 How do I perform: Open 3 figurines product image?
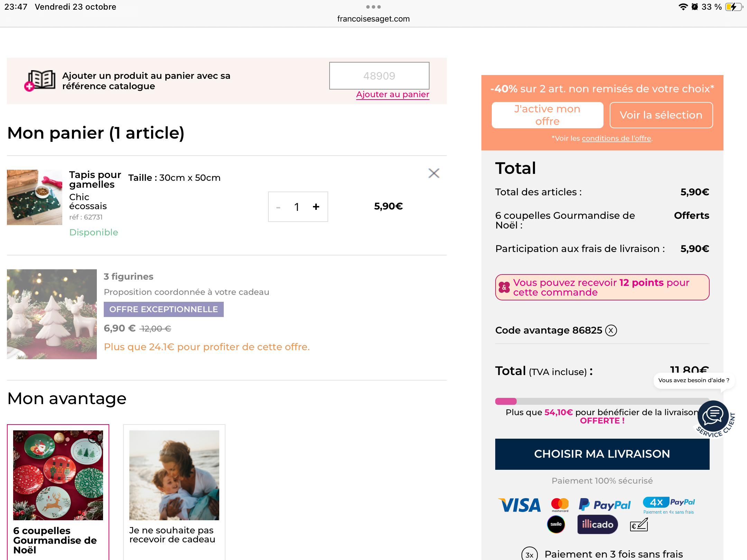click(x=52, y=314)
